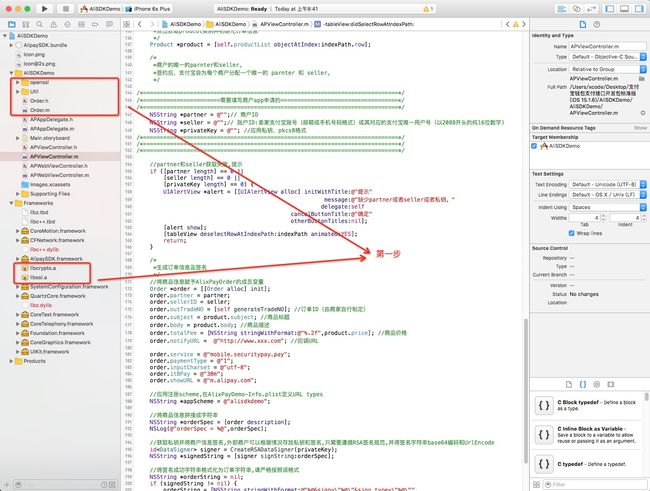Screen dimensions: 650x491
Task: Click the add button below navigator
Action: [7, 484]
